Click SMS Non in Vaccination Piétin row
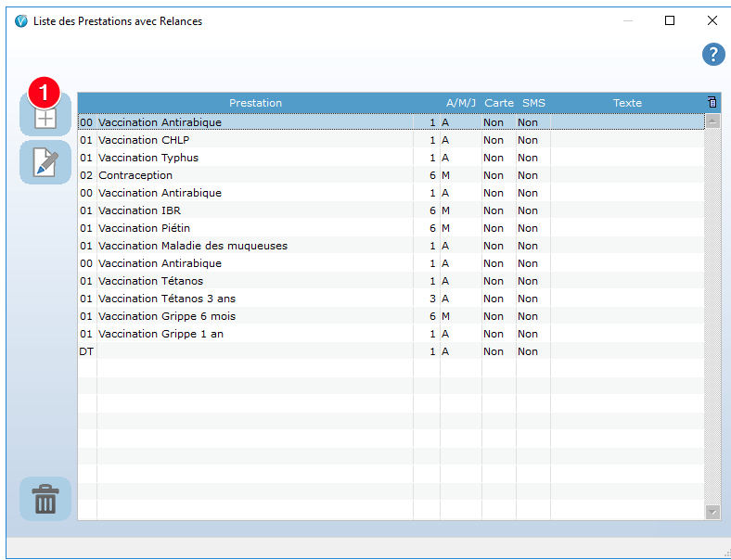 (528, 228)
